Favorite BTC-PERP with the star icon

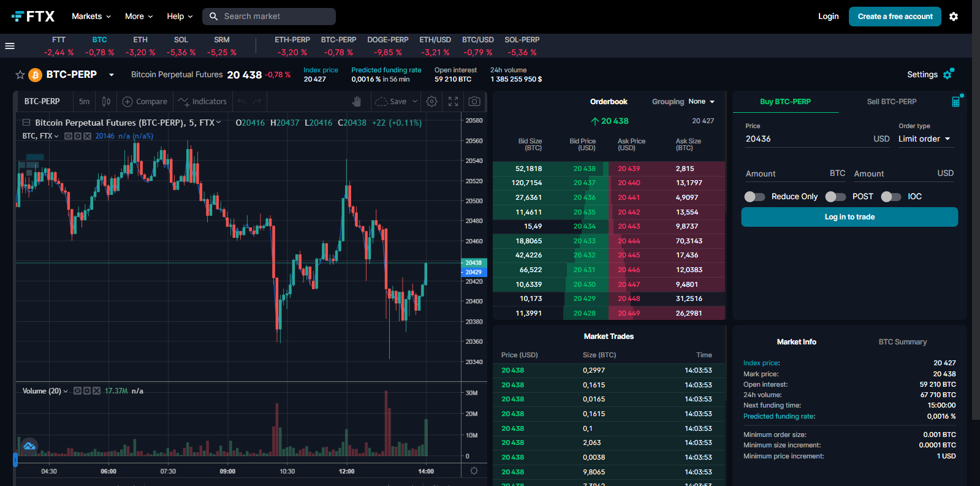click(x=20, y=75)
